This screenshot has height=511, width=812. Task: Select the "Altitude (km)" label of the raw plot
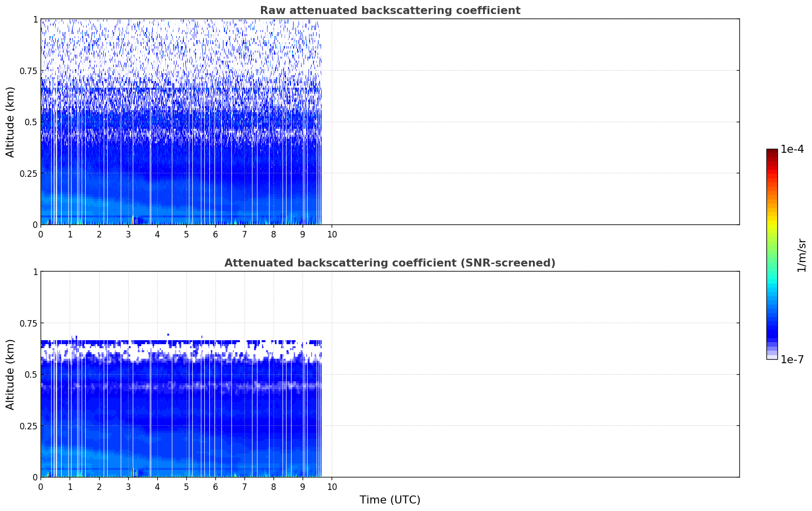pos(11,122)
